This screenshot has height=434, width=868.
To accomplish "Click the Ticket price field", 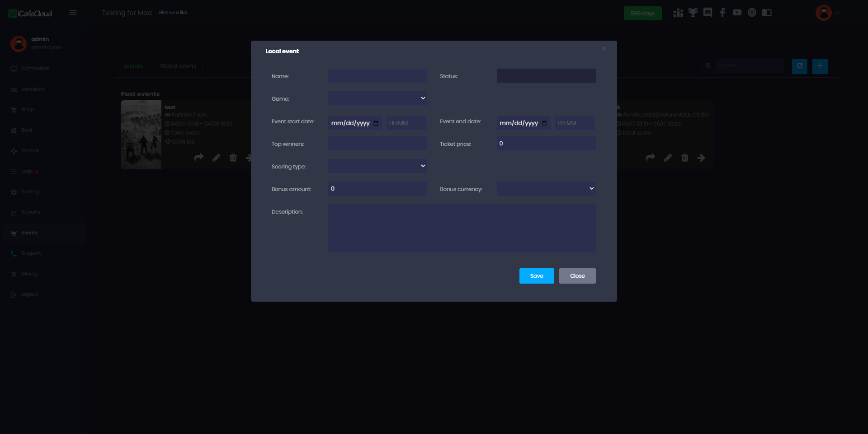I will 546,144.
